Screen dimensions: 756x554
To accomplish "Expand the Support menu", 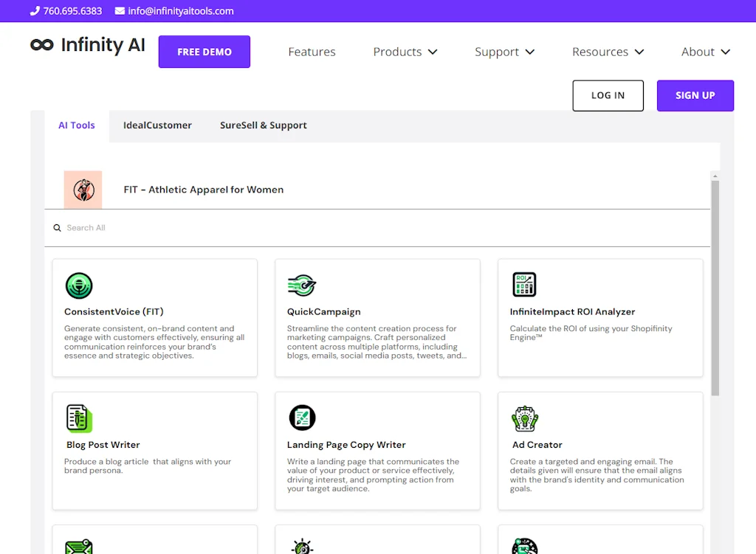I will coord(504,52).
